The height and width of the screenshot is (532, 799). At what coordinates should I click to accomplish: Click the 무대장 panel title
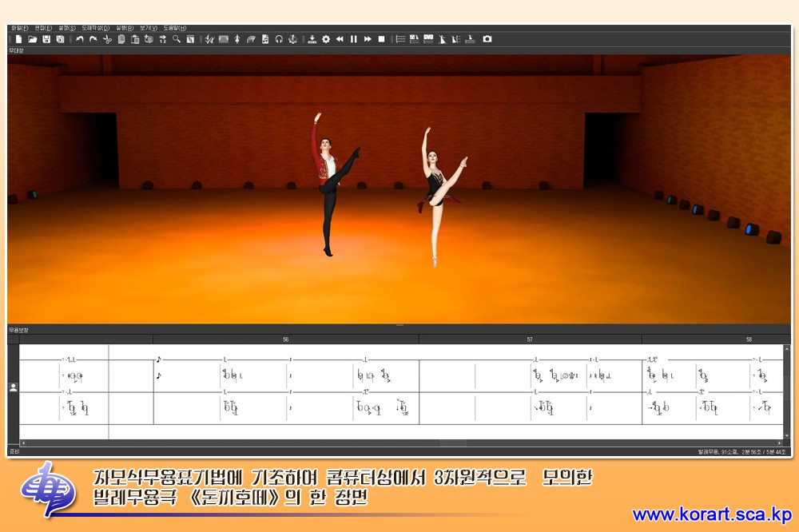(16, 51)
